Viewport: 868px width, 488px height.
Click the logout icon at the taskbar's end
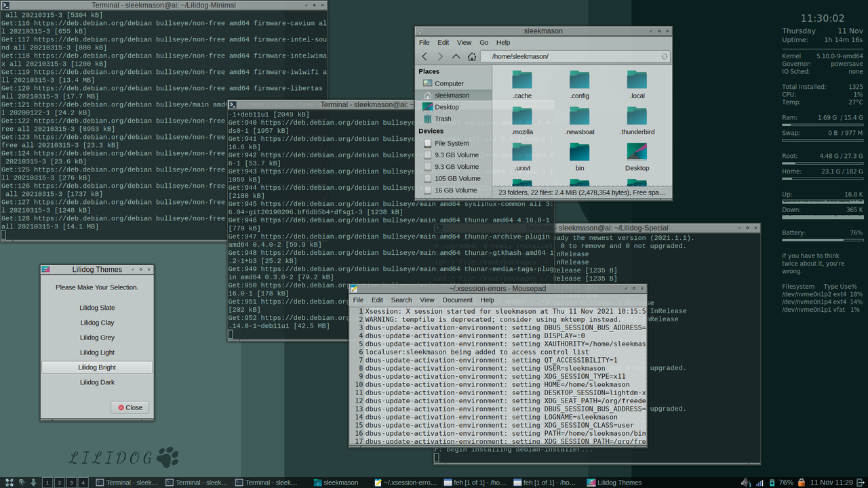860,483
